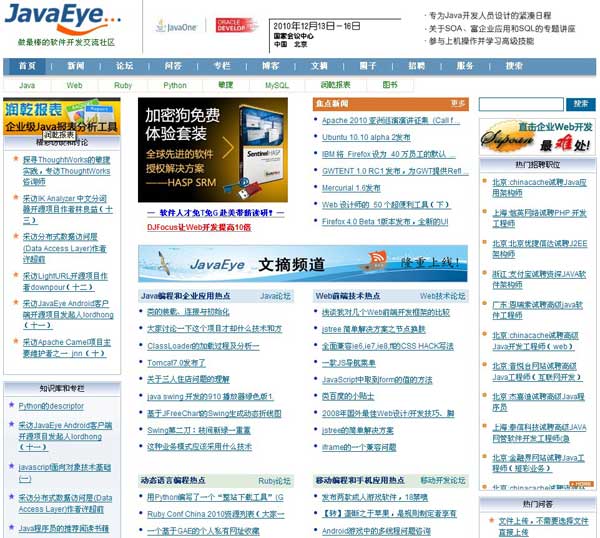Image resolution: width=600 pixels, height=538 pixels.
Task: Open the GAE personal bookmark site article
Action: [x=203, y=531]
